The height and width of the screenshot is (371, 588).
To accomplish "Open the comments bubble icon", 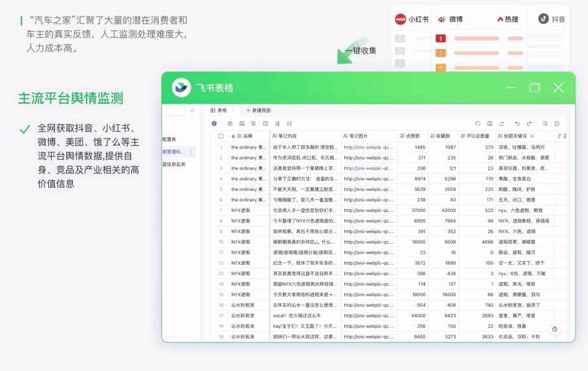I will tap(557, 123).
